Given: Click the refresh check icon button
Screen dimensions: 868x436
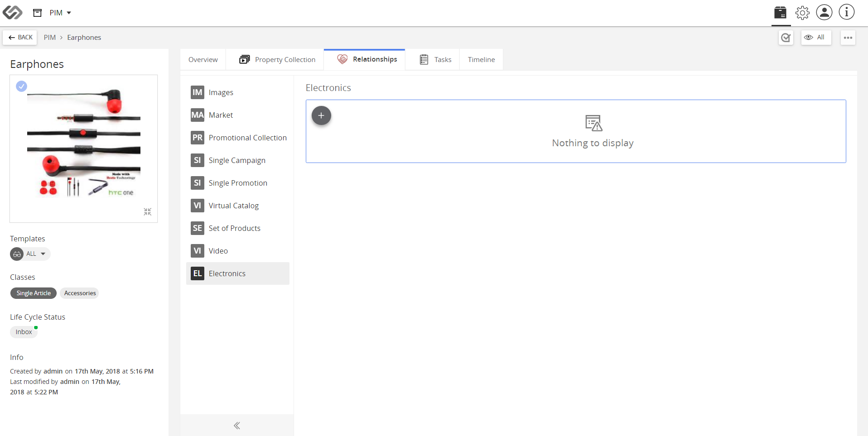Looking at the screenshot, I should tap(786, 38).
